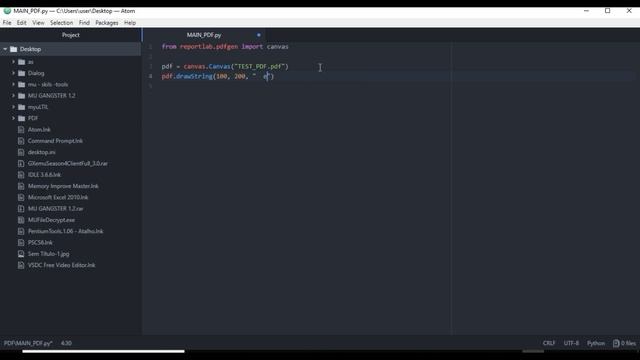Open the Selection menu

tap(62, 23)
